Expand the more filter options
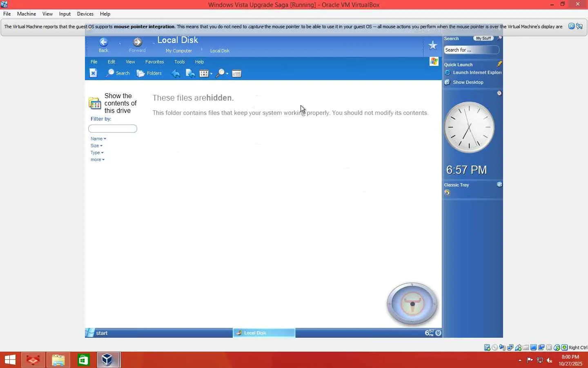This screenshot has height=368, width=588. coord(98,159)
